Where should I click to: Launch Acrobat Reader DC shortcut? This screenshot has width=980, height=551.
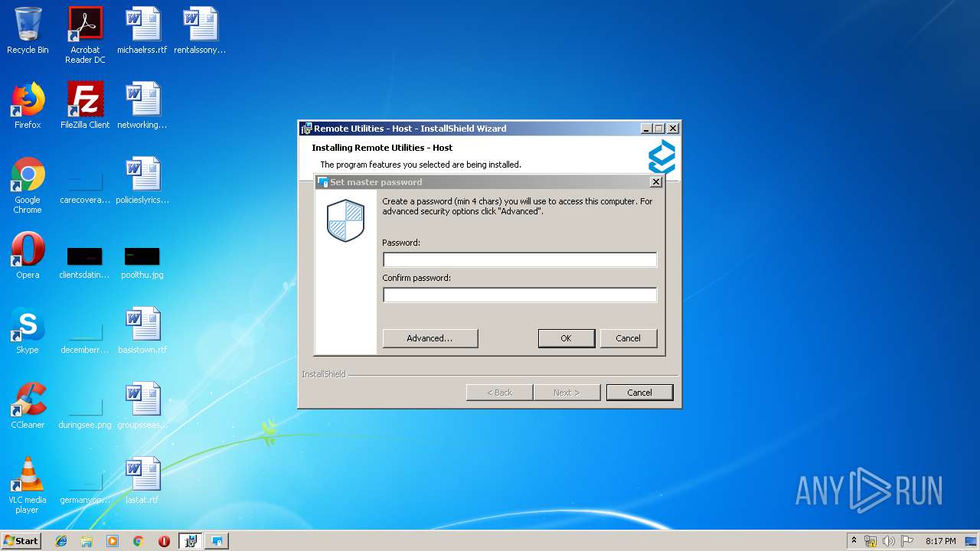click(x=85, y=34)
